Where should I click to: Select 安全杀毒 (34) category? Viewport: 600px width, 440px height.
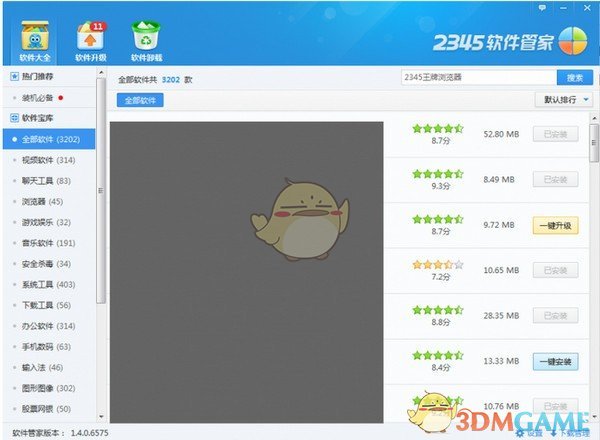pos(49,264)
